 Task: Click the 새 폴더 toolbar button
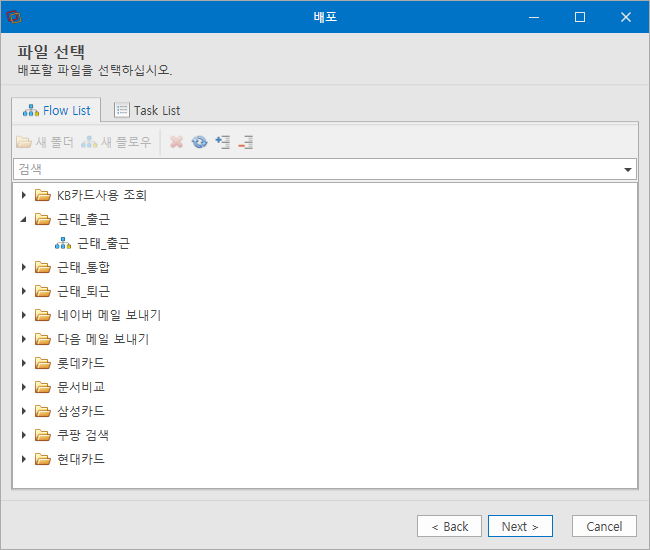coord(45,142)
